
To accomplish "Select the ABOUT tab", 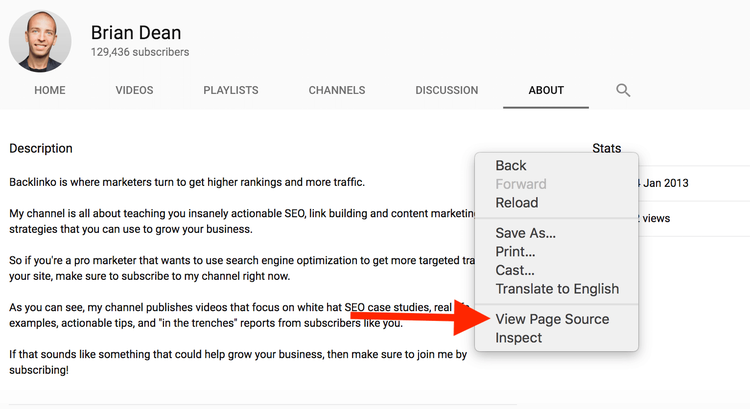I will (546, 90).
